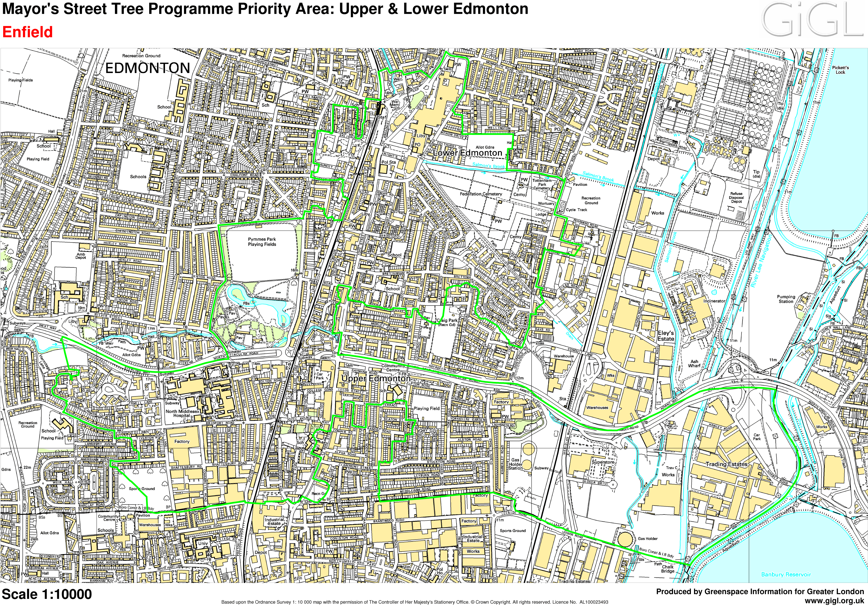Image resolution: width=868 pixels, height=606 pixels.
Task: Click the North Middlesex Hospital label
Action: point(182,413)
